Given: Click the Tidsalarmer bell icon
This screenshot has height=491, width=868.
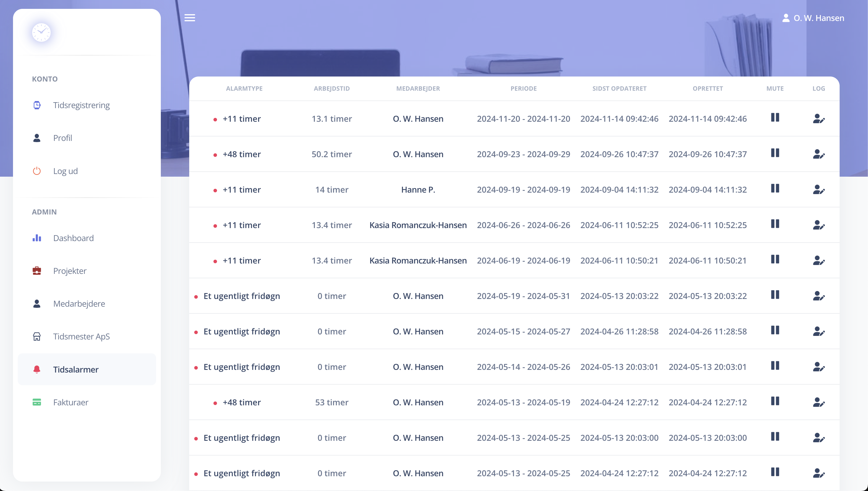Looking at the screenshot, I should coord(37,370).
